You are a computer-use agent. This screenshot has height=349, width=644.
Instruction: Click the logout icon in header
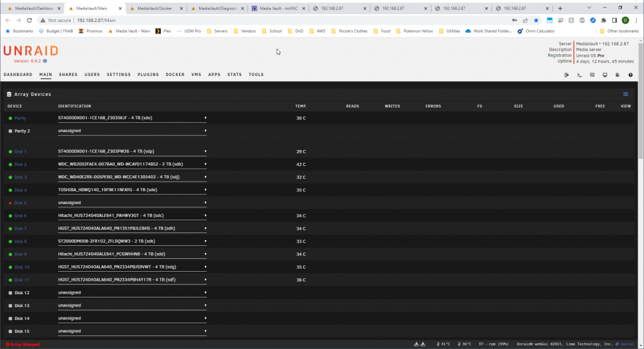[x=566, y=75]
